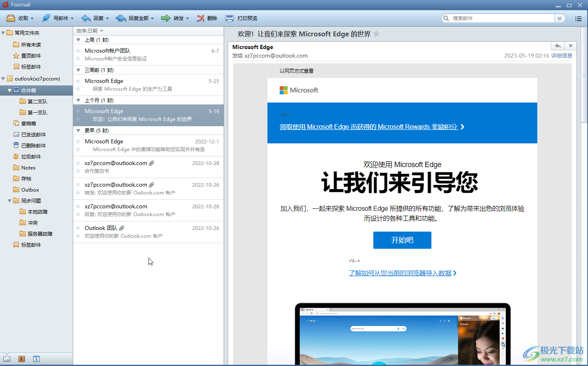
Task: Toggle read dot on Outlook 团队 email
Action: (x=78, y=228)
